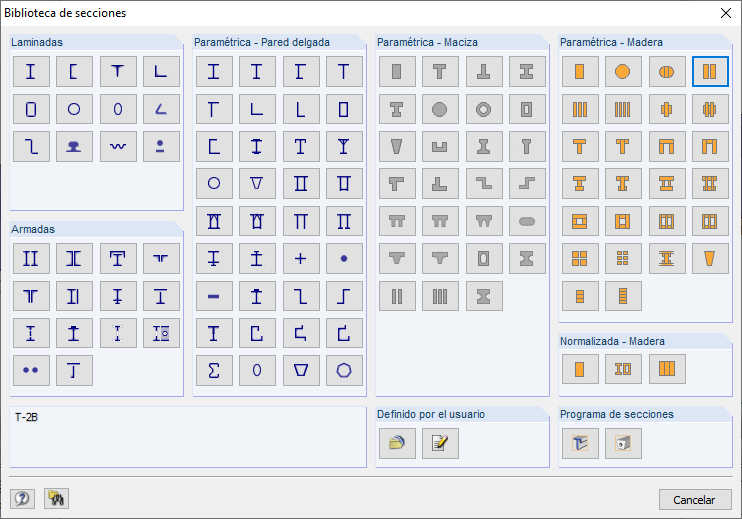Select the crane rail section in Laminadas

74,147
